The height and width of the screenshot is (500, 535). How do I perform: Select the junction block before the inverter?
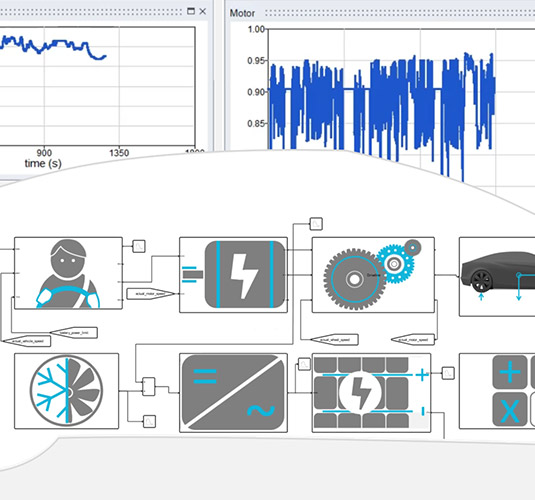click(148, 387)
